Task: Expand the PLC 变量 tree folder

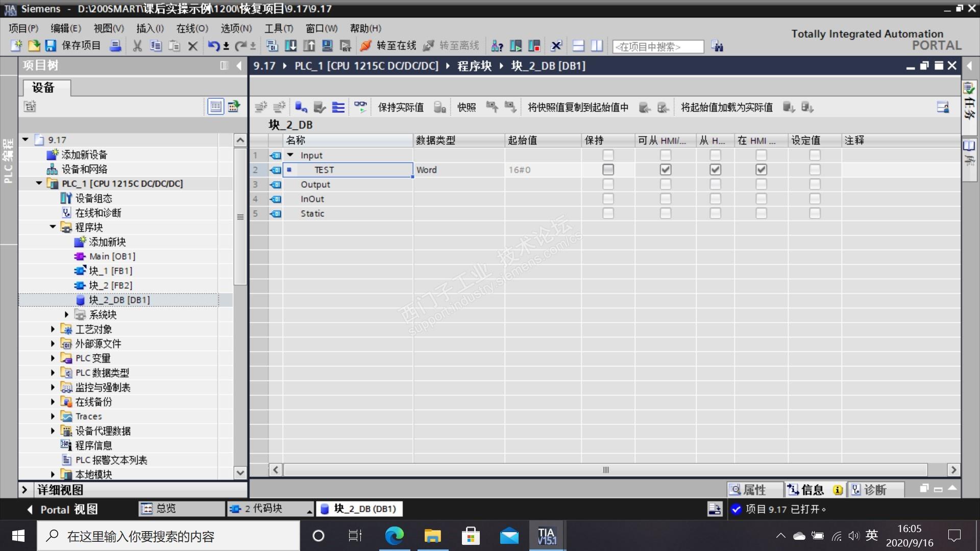Action: click(53, 358)
